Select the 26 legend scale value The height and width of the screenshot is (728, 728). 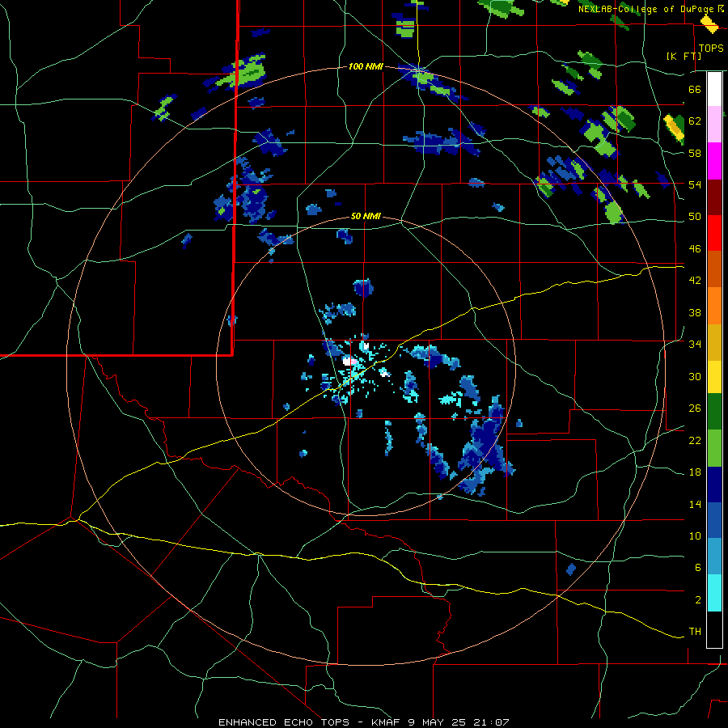[x=695, y=408]
